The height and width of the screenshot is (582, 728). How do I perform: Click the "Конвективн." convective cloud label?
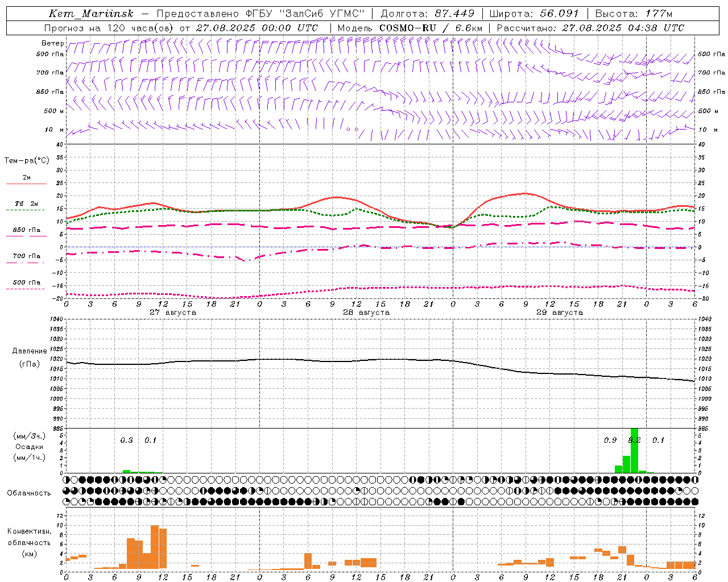pyautogui.click(x=30, y=531)
